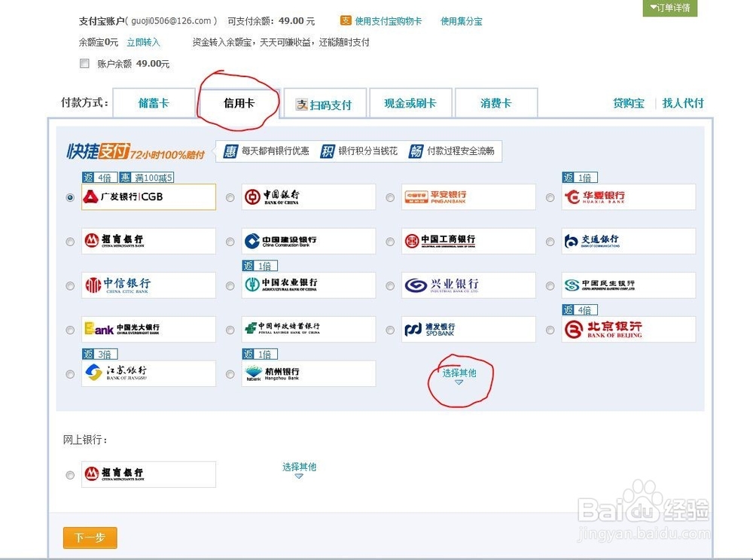Switch to the 现金或刷卡 tab
Image resolution: width=753 pixels, height=560 pixels.
(x=410, y=102)
